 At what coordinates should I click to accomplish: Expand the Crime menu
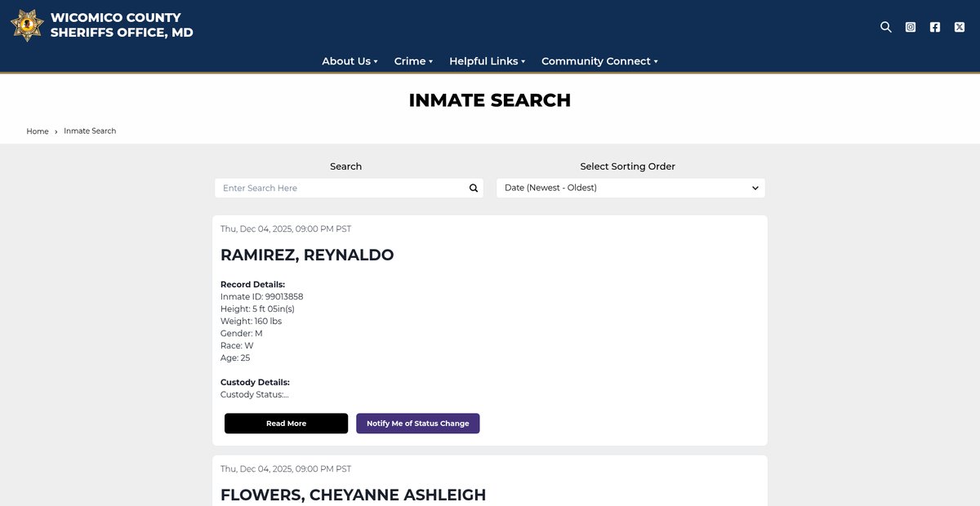(x=413, y=61)
